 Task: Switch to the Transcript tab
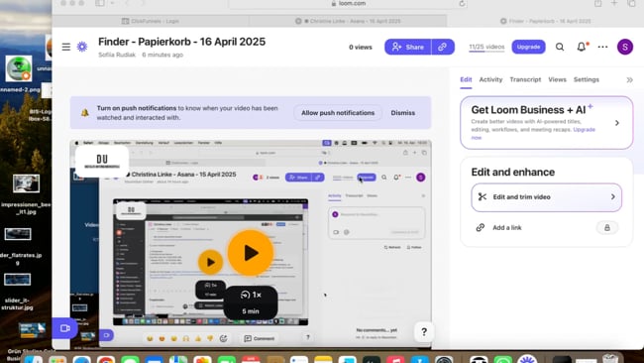click(x=525, y=79)
